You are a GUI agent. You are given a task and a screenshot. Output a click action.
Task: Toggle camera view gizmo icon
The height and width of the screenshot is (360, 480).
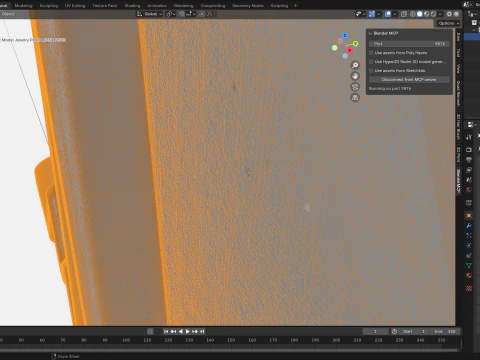(x=355, y=87)
